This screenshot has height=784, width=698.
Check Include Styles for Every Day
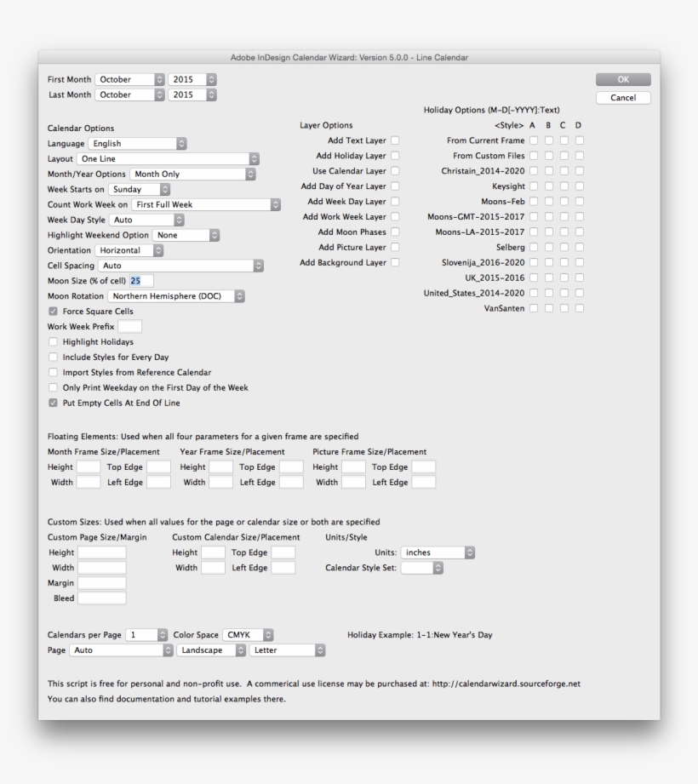(x=53, y=357)
